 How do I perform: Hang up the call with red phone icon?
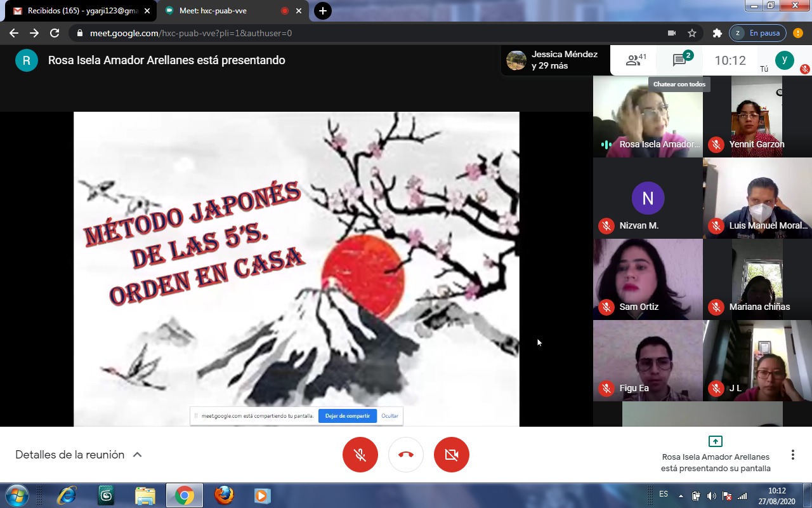click(406, 455)
